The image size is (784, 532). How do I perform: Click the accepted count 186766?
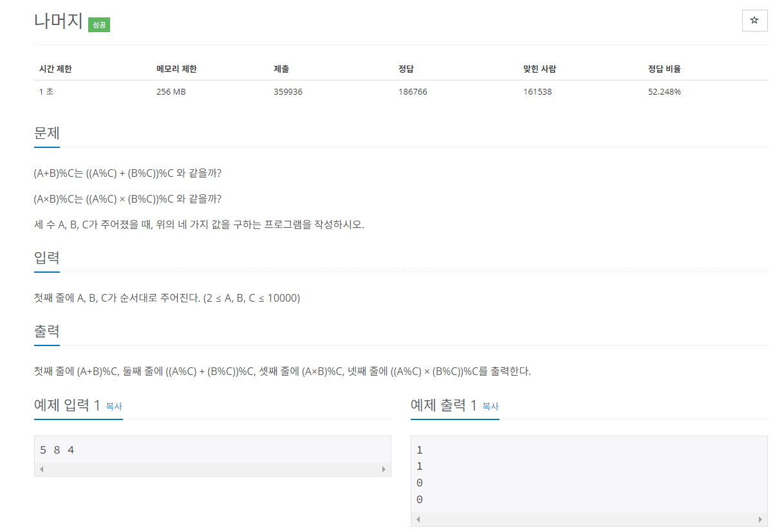[413, 91]
